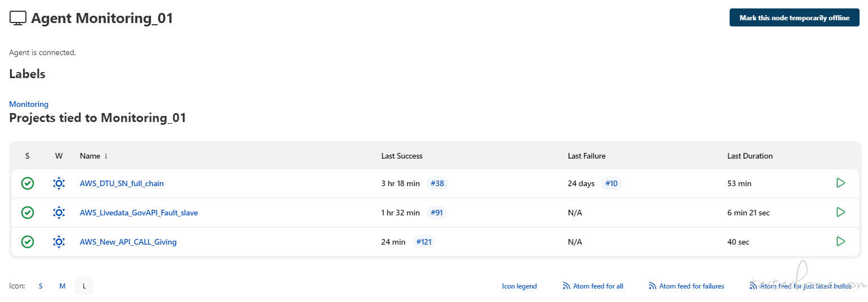The width and height of the screenshot is (868, 302).
Task: Mark this node temporarily offline
Action: pyautogui.click(x=794, y=17)
